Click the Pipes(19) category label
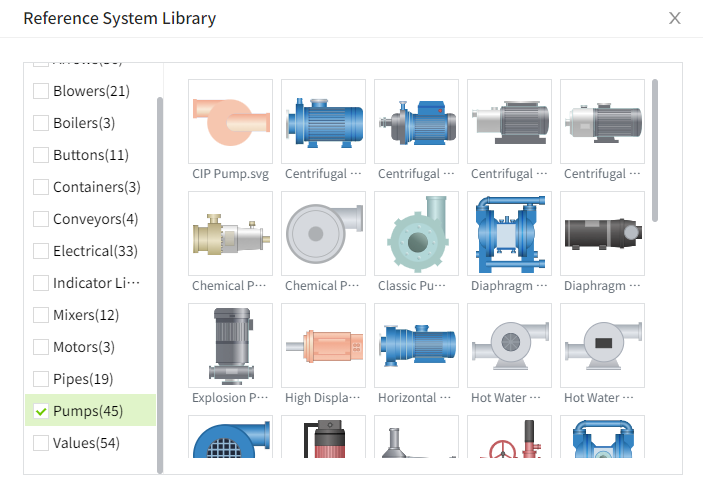The image size is (703, 492). (x=83, y=379)
